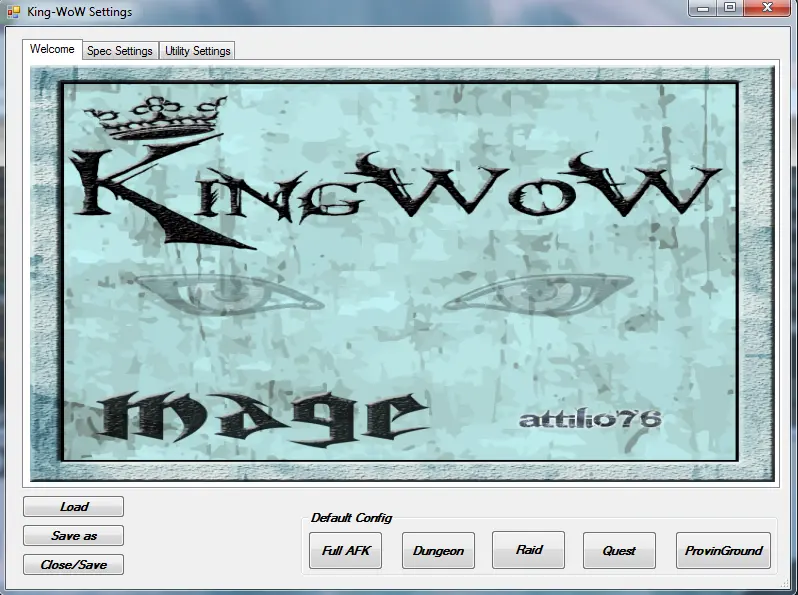Apply the Dungeon default config
Screen dimensions: 798x595
[438, 550]
